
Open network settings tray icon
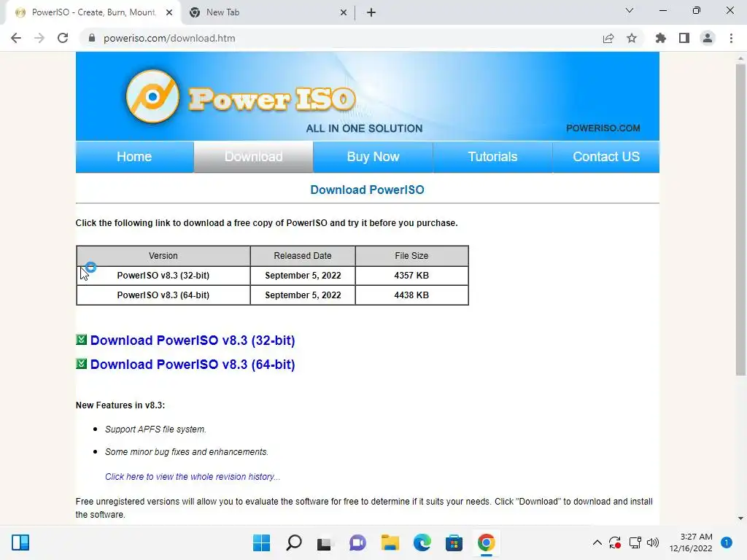click(x=635, y=542)
